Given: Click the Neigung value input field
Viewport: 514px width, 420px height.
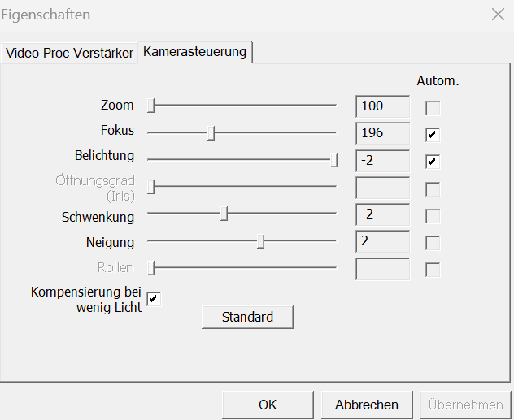Looking at the screenshot, I should (382, 241).
